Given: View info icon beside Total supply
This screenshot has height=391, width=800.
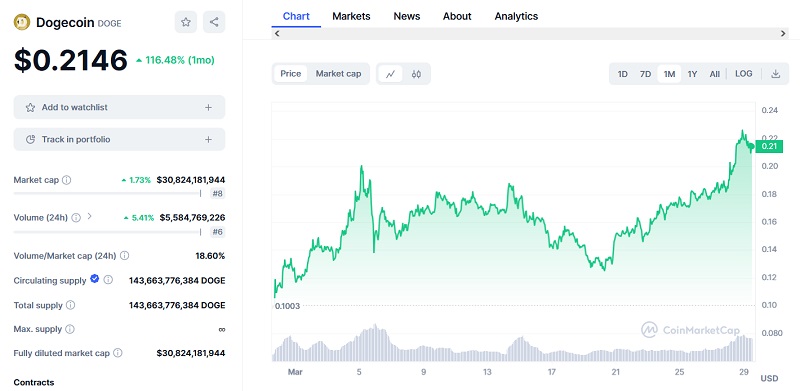Looking at the screenshot, I should [70, 305].
